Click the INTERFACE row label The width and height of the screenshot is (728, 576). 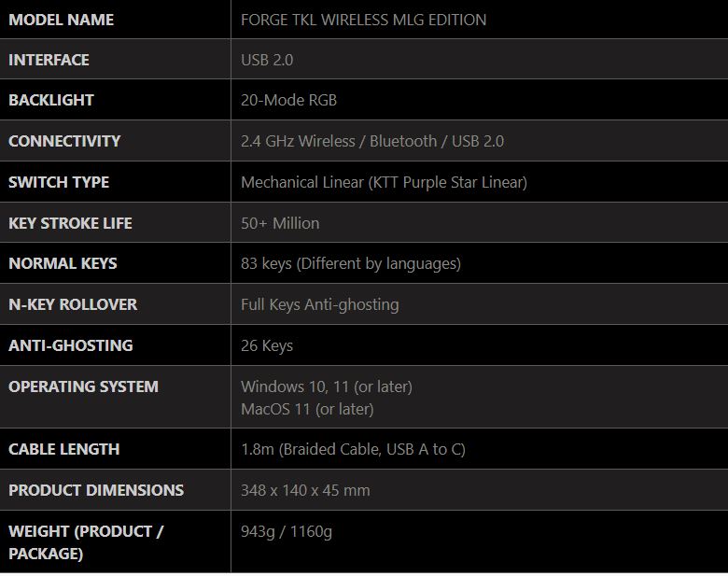pyautogui.click(x=49, y=60)
